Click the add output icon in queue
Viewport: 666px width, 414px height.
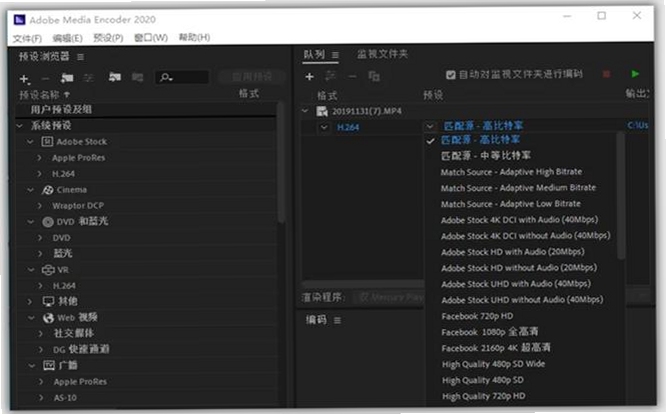(x=330, y=76)
